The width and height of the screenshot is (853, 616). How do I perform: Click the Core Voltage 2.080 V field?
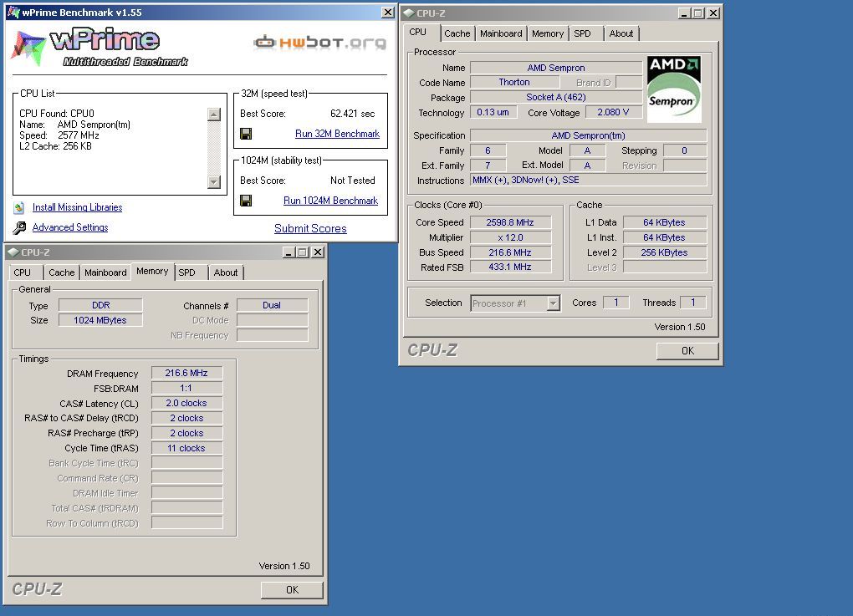pos(613,113)
